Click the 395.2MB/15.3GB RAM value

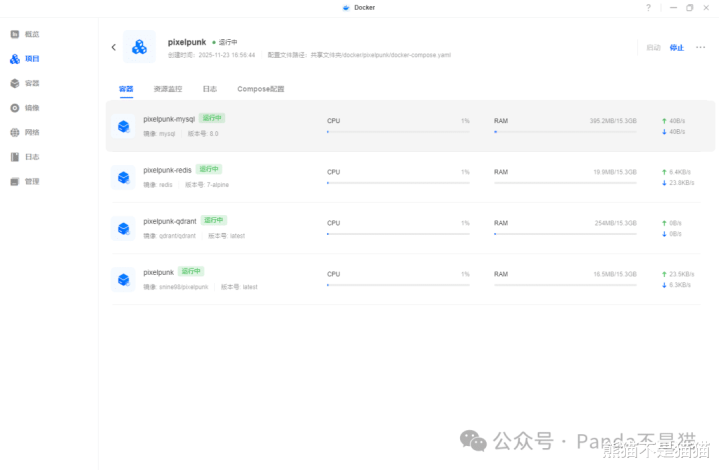[x=613, y=121]
